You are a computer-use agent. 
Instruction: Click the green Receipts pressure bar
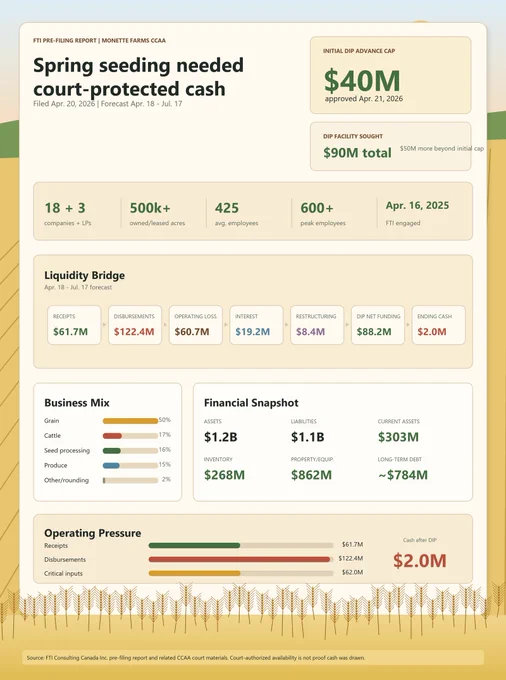[x=194, y=546]
